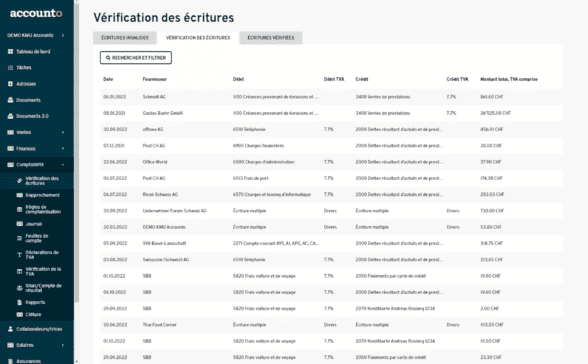Open Adresses contact book icon

pos(10,84)
